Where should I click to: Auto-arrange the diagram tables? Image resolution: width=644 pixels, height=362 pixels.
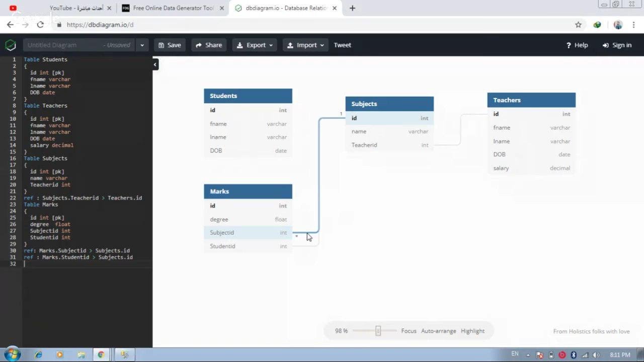[439, 331]
